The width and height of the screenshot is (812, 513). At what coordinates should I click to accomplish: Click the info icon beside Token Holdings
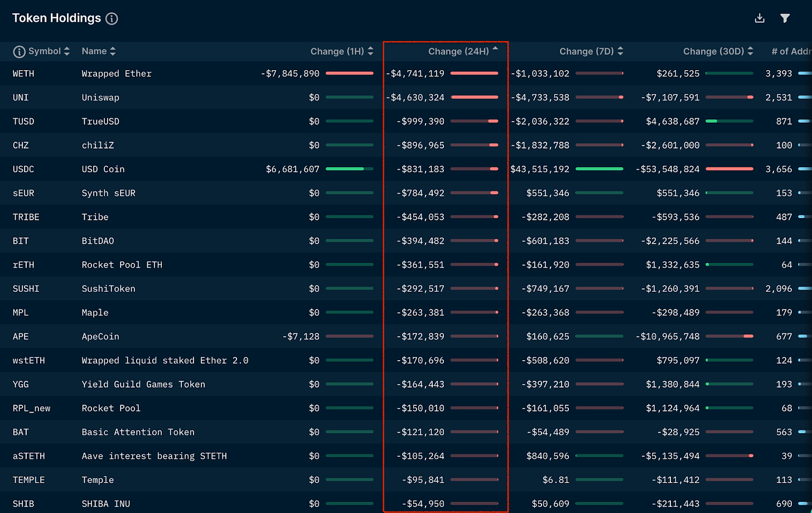coord(112,18)
